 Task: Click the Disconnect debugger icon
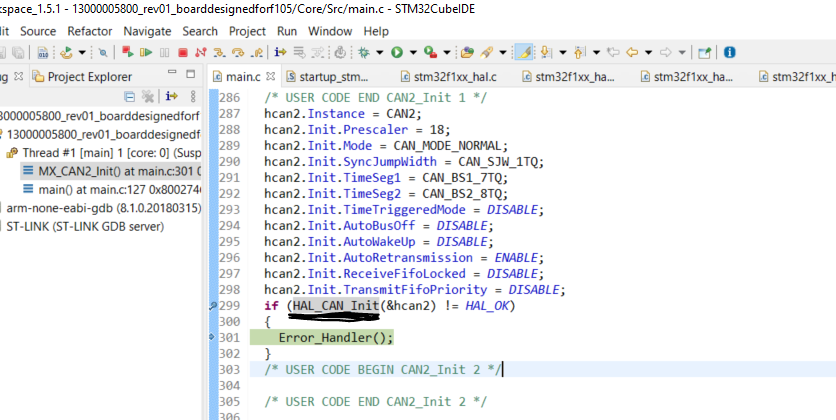pos(200,52)
